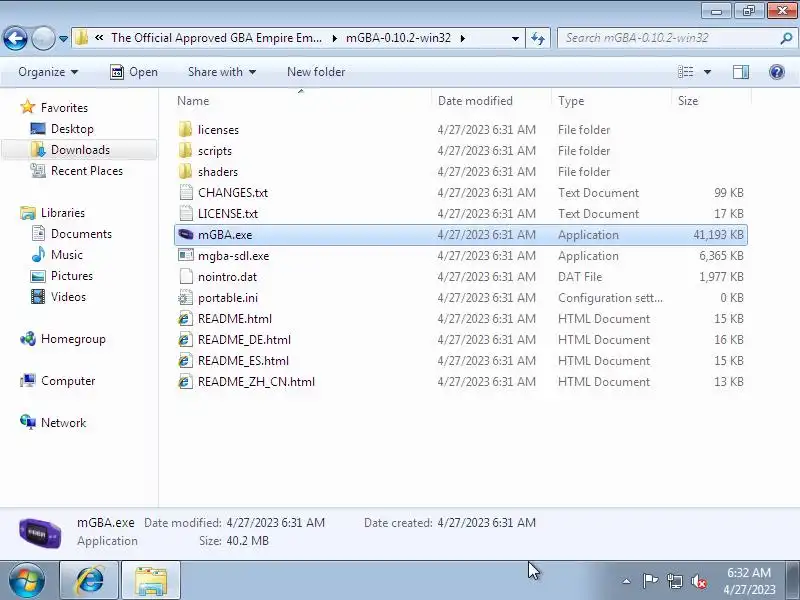Click the Windows Explorer taskbar button
The image size is (800, 600).
point(151,581)
